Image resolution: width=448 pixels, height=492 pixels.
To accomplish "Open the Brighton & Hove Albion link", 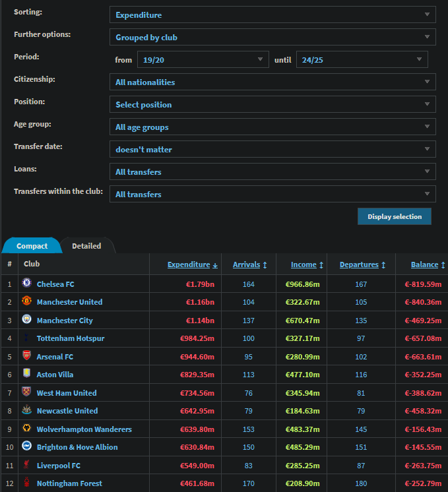I will pos(77,447).
